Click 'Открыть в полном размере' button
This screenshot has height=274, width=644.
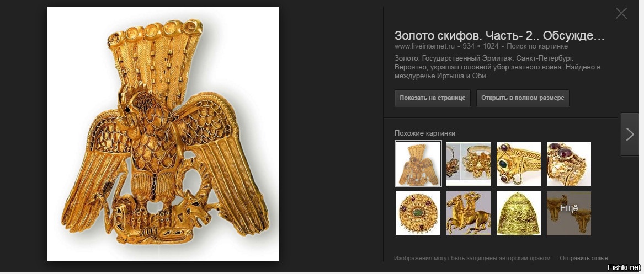(523, 98)
